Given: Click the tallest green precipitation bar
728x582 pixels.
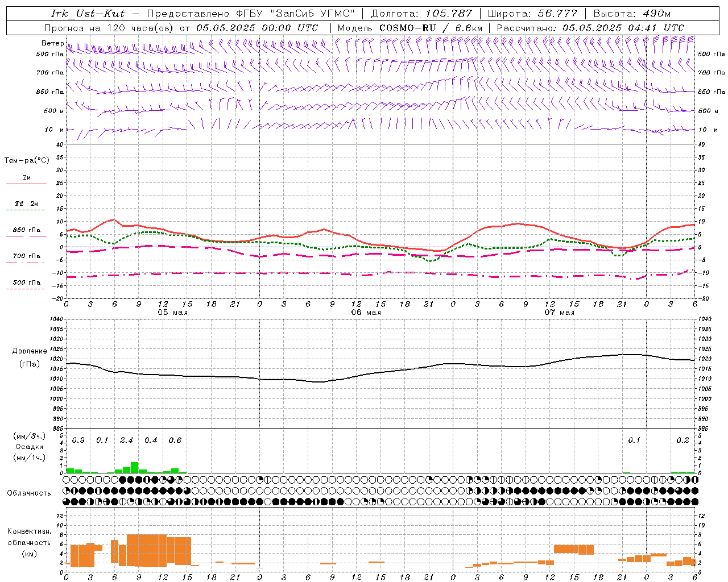Looking at the screenshot, I should pos(135,467).
